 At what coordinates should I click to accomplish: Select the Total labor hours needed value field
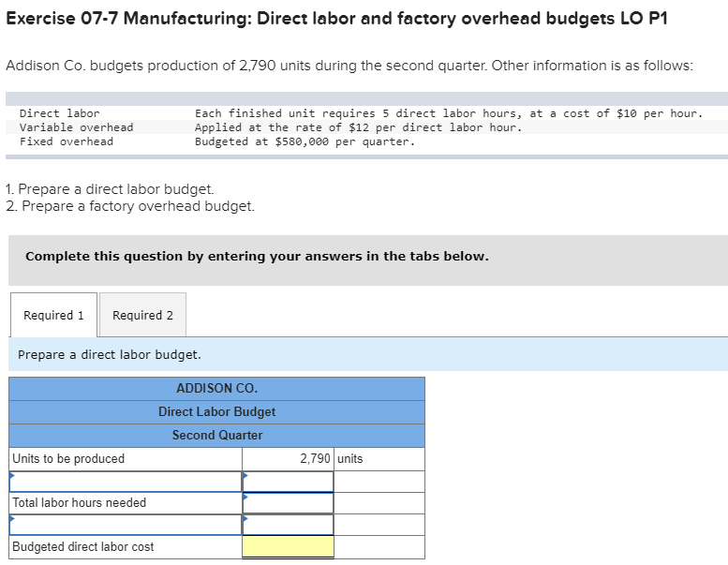[288, 503]
